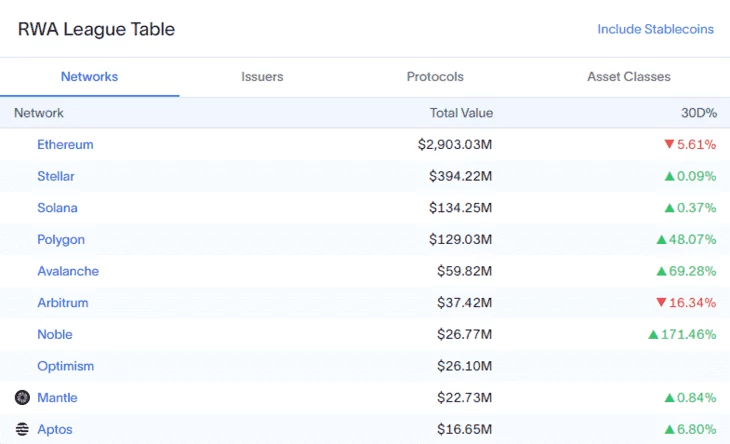Sort by the Total Value column header

(461, 113)
